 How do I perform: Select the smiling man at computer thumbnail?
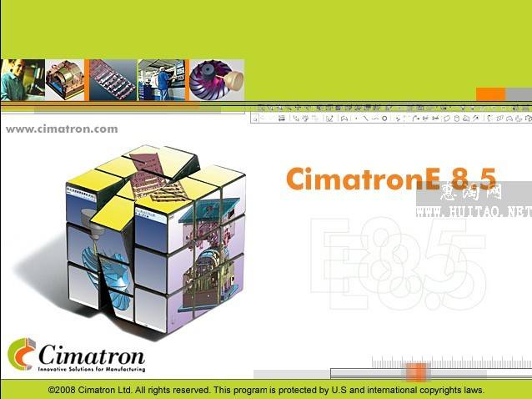pyautogui.click(x=23, y=80)
